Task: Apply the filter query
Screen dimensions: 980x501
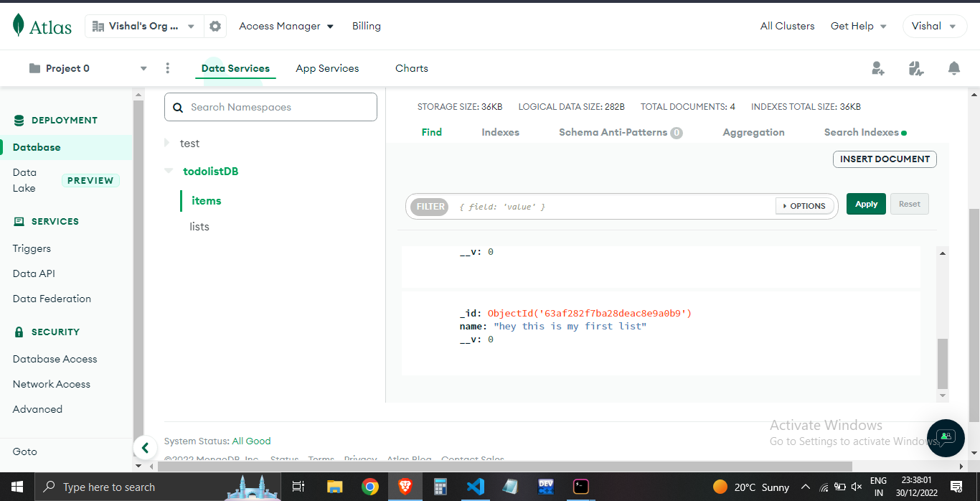Action: point(867,204)
